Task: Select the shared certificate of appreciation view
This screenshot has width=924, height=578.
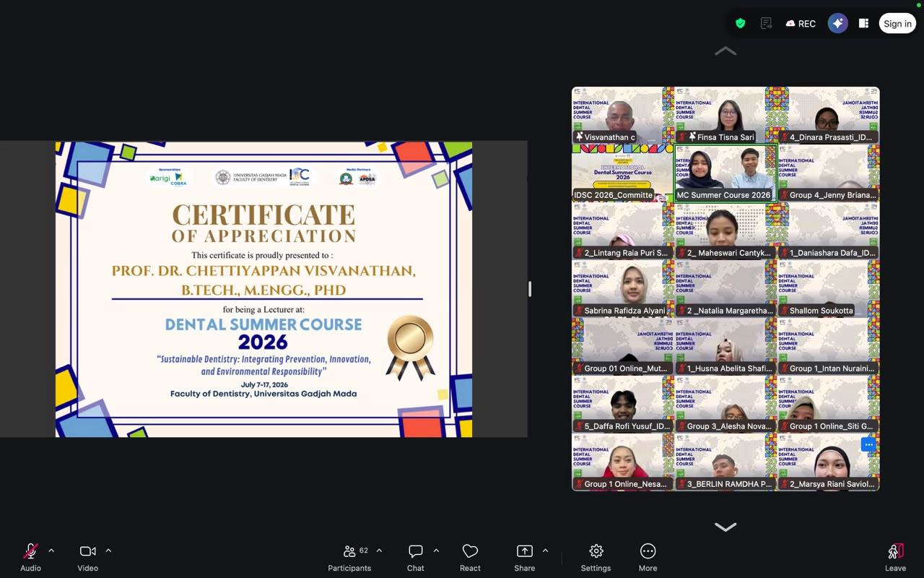Action: (264, 289)
